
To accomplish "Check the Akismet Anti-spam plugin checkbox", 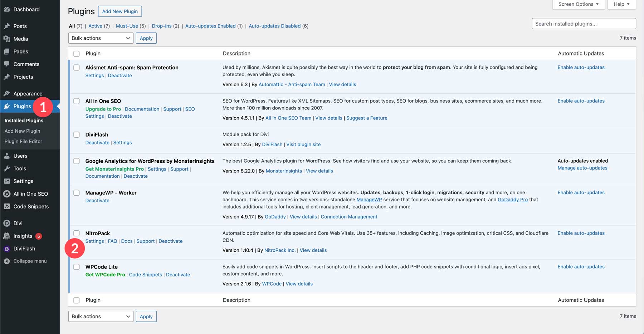I will 77,68.
